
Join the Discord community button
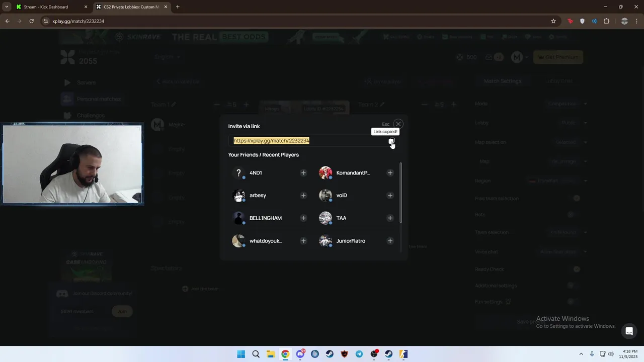pyautogui.click(x=122, y=311)
